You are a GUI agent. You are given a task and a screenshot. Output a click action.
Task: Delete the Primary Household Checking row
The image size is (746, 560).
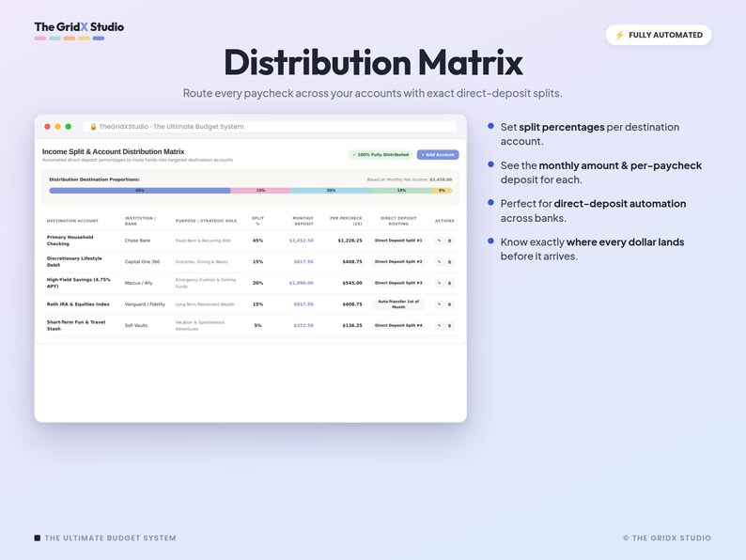tap(449, 241)
